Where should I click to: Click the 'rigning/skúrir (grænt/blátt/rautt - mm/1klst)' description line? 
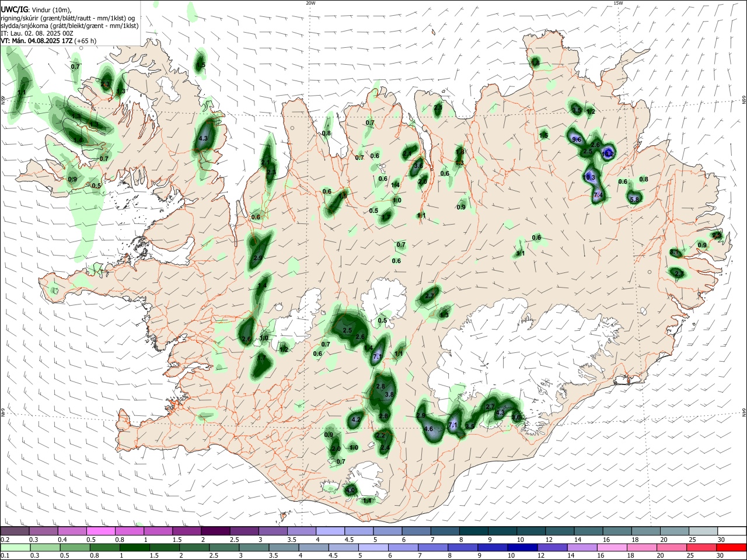68,18
